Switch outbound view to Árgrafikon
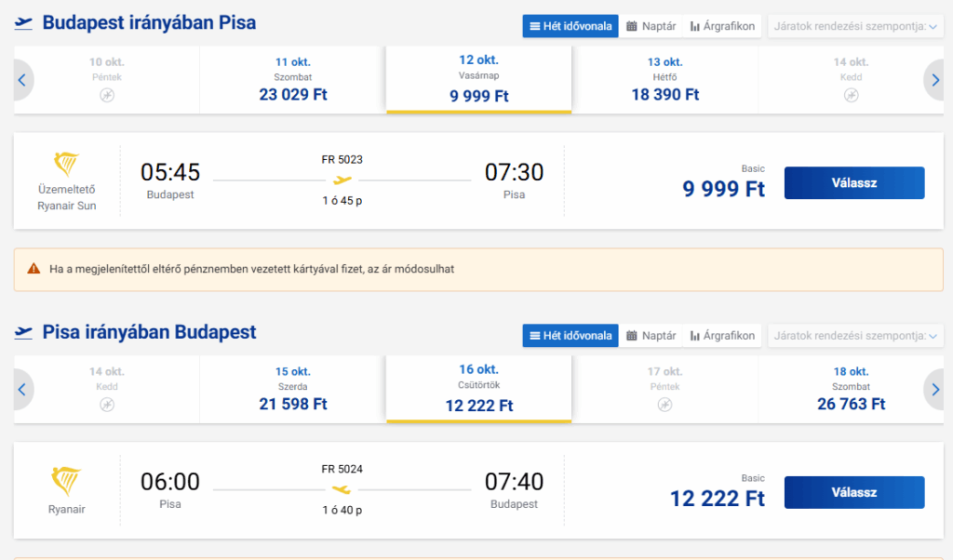Image resolution: width=953 pixels, height=560 pixels. (x=722, y=26)
